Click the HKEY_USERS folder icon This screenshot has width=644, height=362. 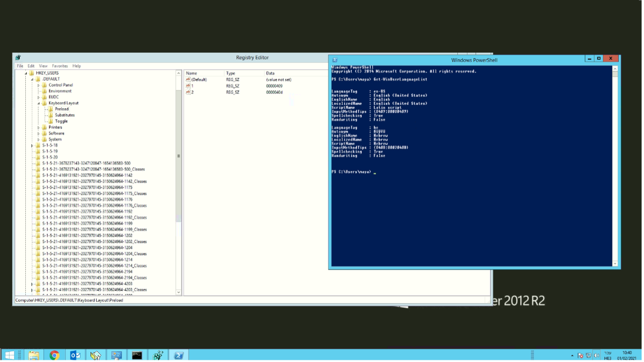[x=32, y=73]
